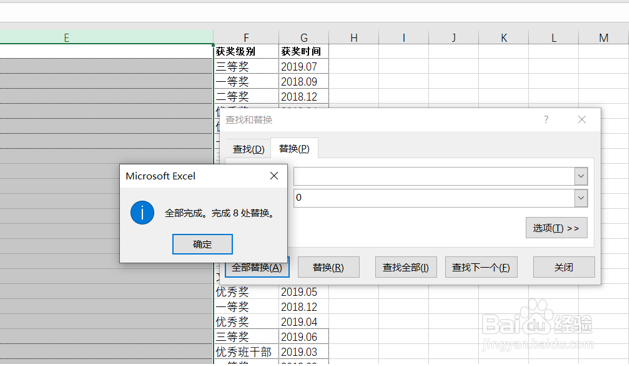Click the 查找下一个(F) button
Screen dimensions: 629x366
pos(481,267)
